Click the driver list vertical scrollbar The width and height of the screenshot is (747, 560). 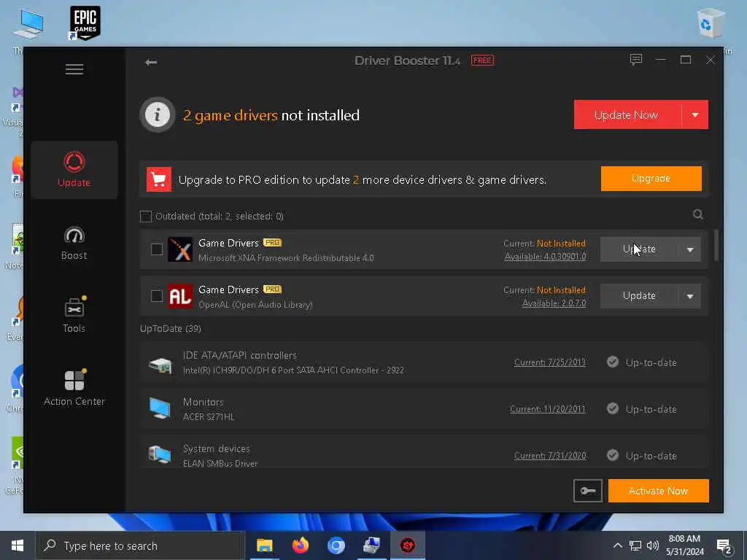(716, 245)
